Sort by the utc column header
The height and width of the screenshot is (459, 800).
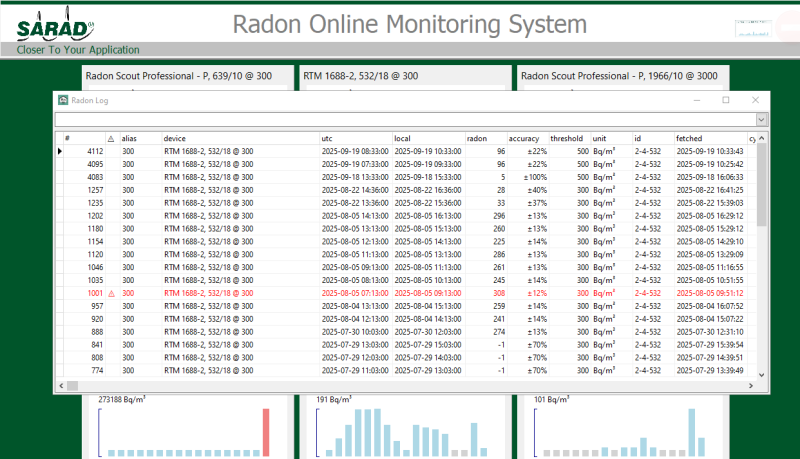click(x=327, y=138)
